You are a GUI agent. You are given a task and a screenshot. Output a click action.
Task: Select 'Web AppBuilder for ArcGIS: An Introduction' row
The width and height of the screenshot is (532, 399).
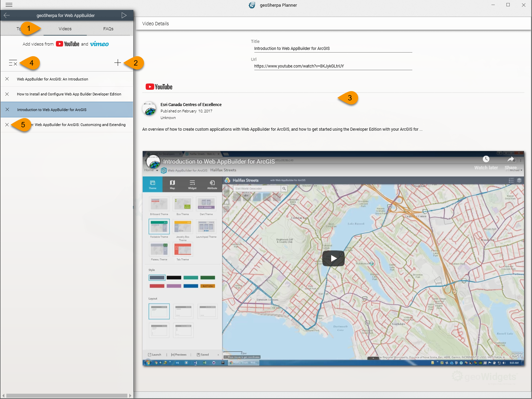67,79
